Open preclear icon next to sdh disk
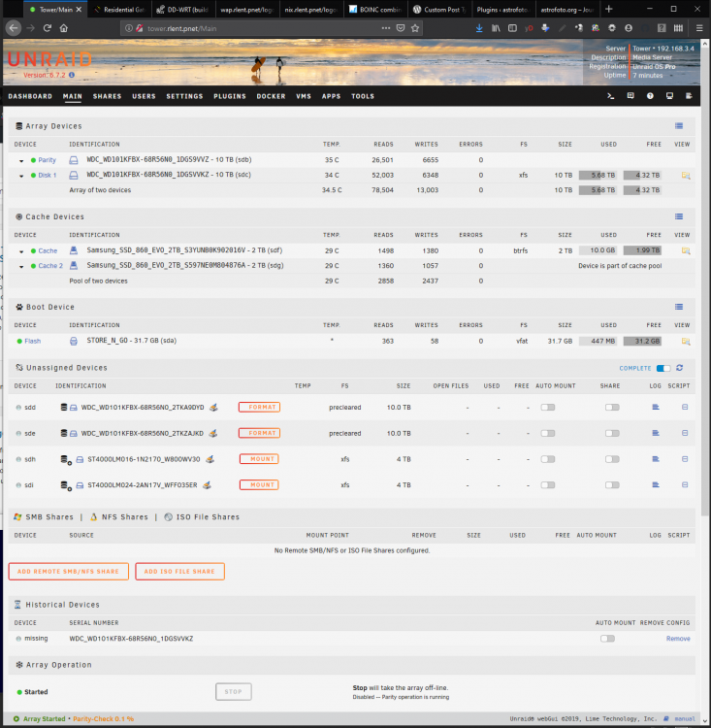 (x=210, y=459)
